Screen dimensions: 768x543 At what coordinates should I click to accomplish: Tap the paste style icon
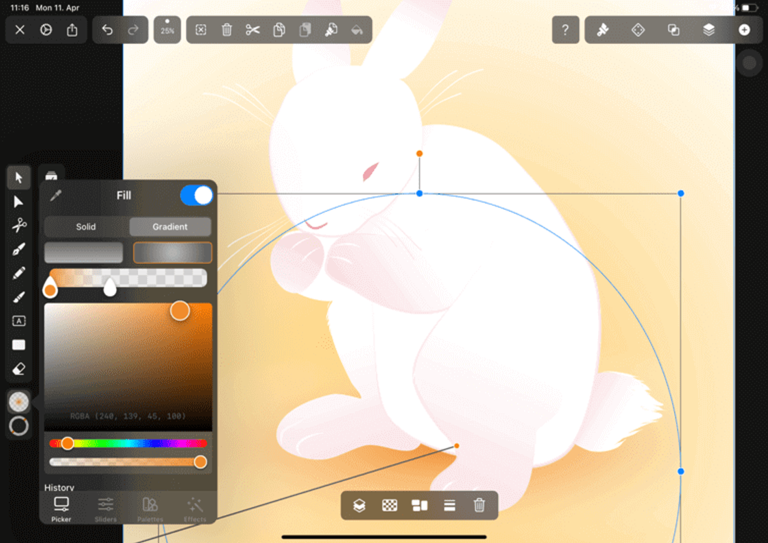coord(331,30)
